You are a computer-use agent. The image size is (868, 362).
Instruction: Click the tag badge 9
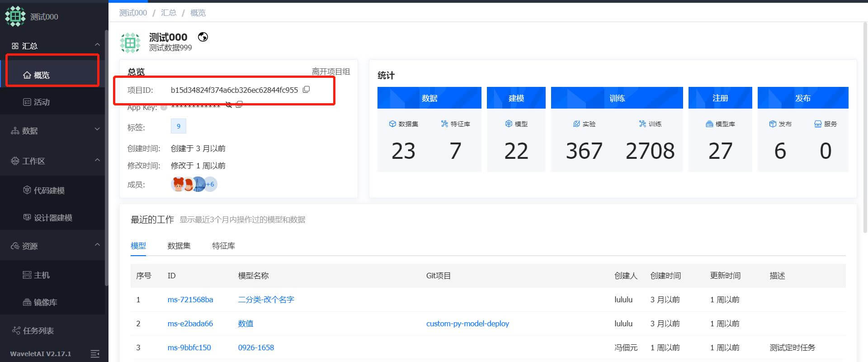[x=179, y=126]
